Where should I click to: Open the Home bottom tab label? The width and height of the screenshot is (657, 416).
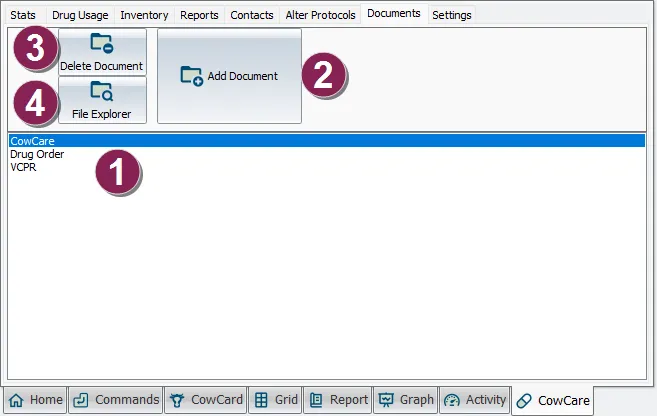click(46, 400)
